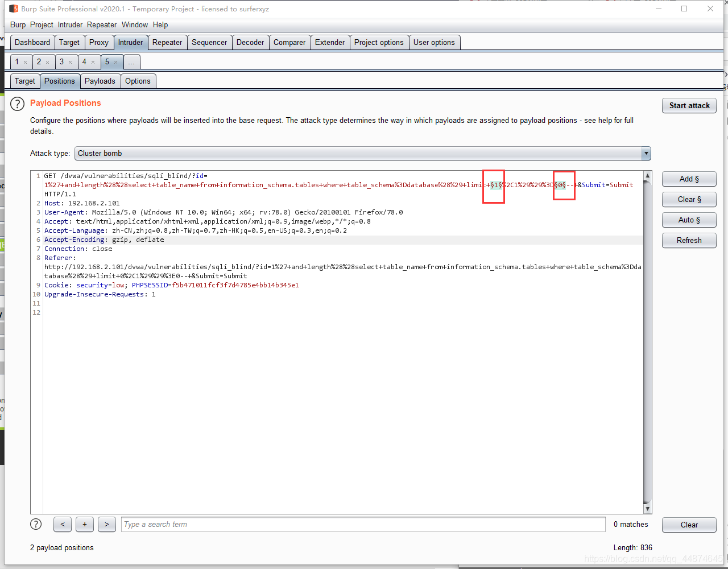The height and width of the screenshot is (569, 728).
Task: Switch to the Project options tab
Action: click(379, 43)
